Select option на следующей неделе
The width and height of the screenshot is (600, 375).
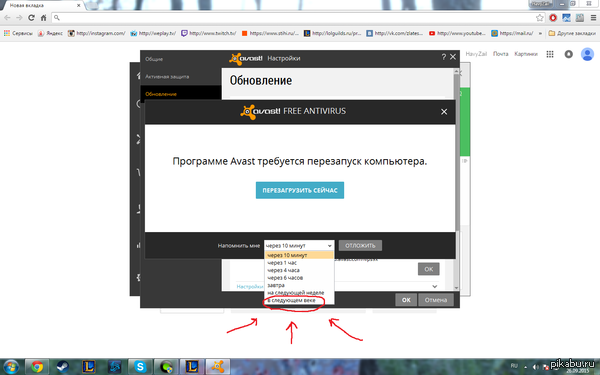(x=299, y=293)
